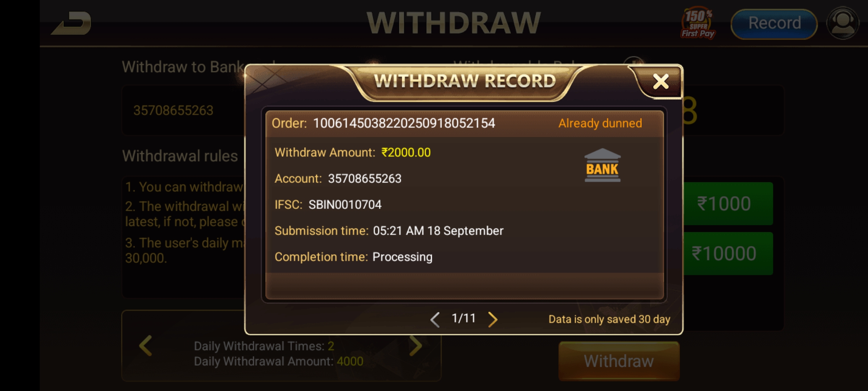This screenshot has height=391, width=868.
Task: Go to next withdraw record page
Action: 493,319
